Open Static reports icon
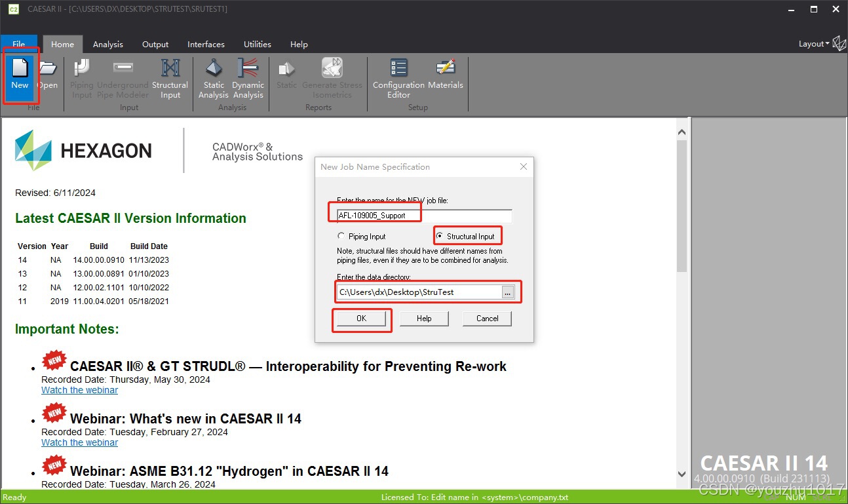Screen dimensions: 848x504 click(x=286, y=73)
